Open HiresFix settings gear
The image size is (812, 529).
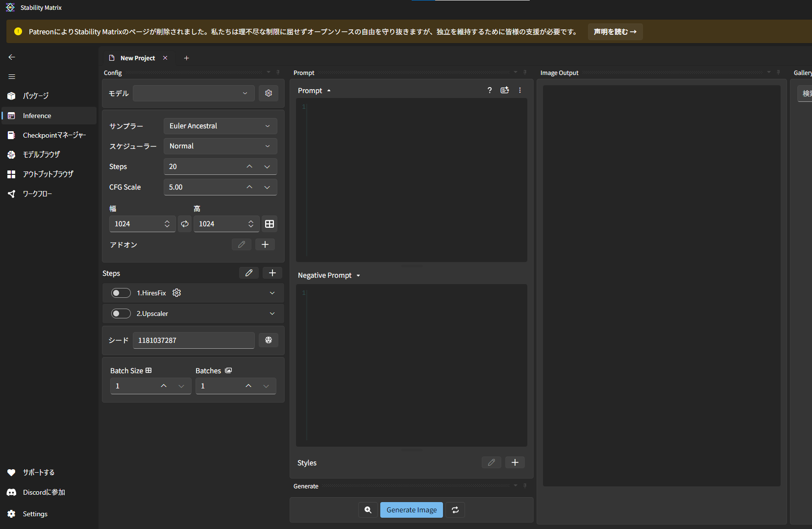tap(177, 293)
